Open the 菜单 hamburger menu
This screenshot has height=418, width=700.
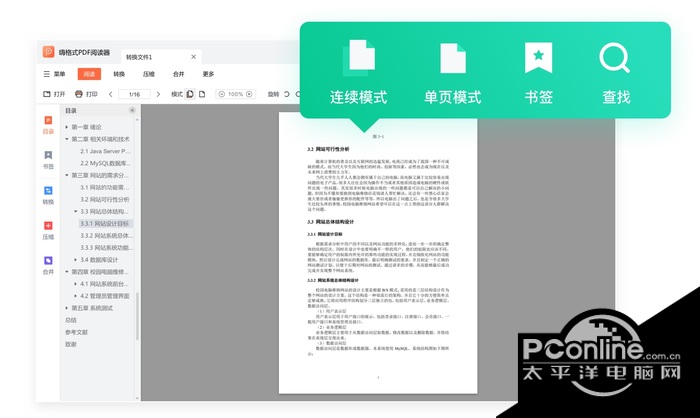tap(46, 74)
